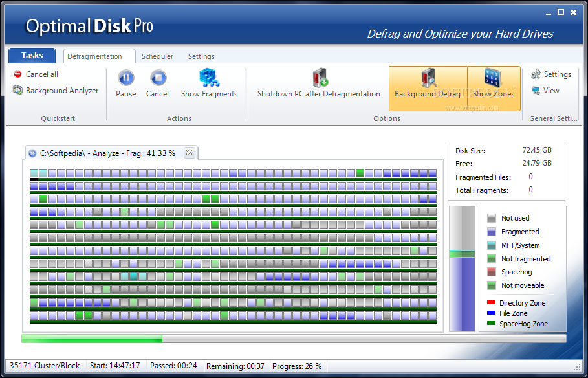Image resolution: width=588 pixels, height=378 pixels.
Task: Switch to the Tasks tab
Action: 32,55
